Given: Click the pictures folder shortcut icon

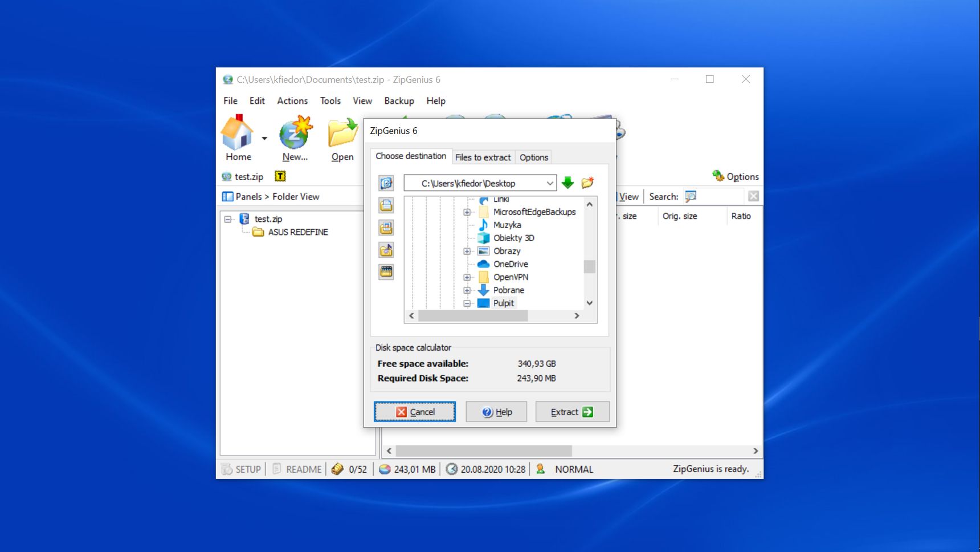Looking at the screenshot, I should tap(386, 228).
